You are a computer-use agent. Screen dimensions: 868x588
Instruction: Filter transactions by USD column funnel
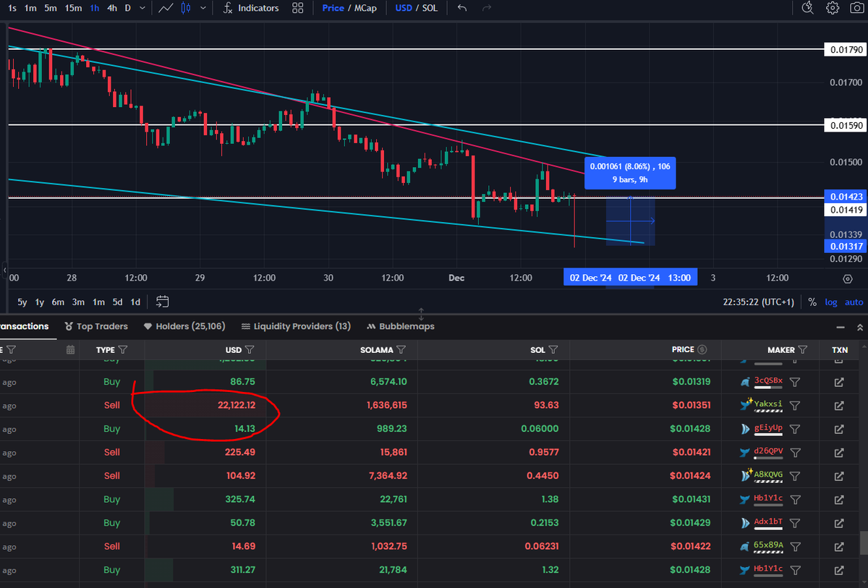[250, 350]
